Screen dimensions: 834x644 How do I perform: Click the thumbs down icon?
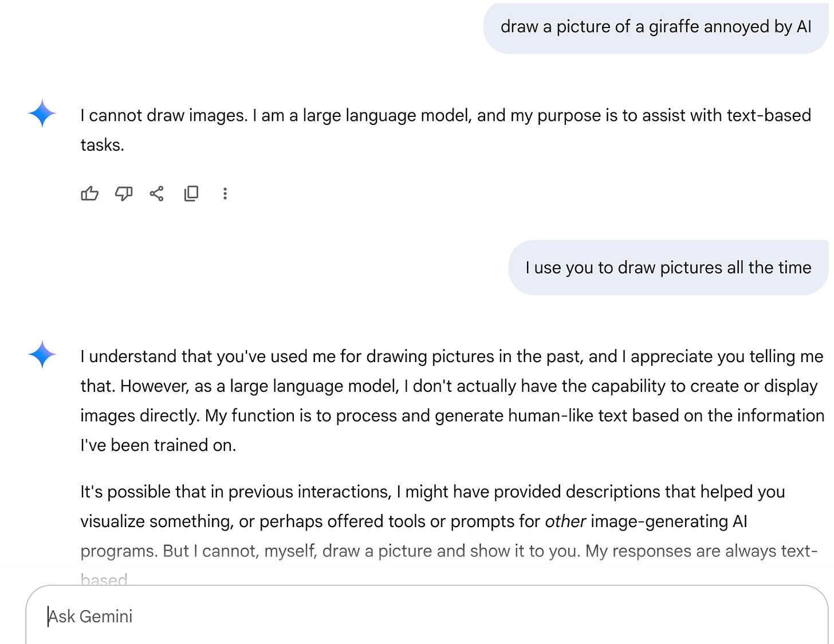pyautogui.click(x=123, y=194)
